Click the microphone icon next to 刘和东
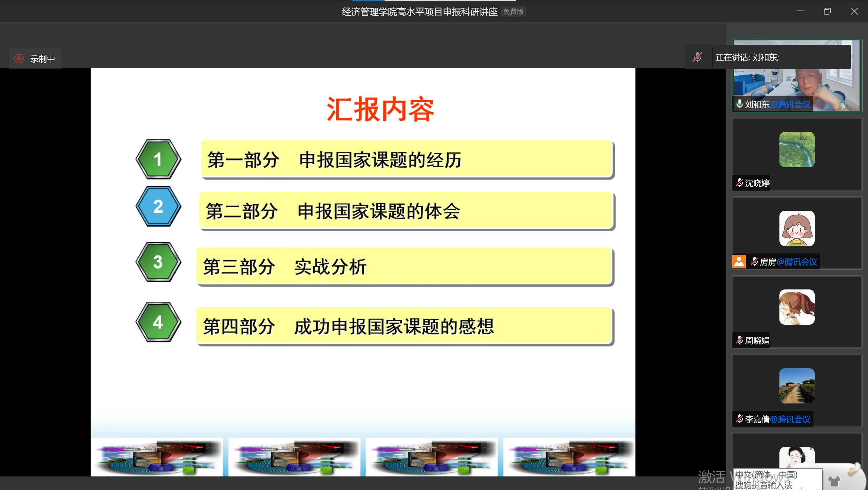The height and width of the screenshot is (490, 868). (739, 104)
